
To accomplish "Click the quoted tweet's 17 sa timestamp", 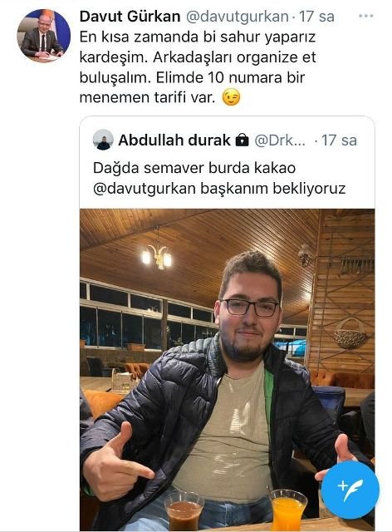I will (x=339, y=140).
